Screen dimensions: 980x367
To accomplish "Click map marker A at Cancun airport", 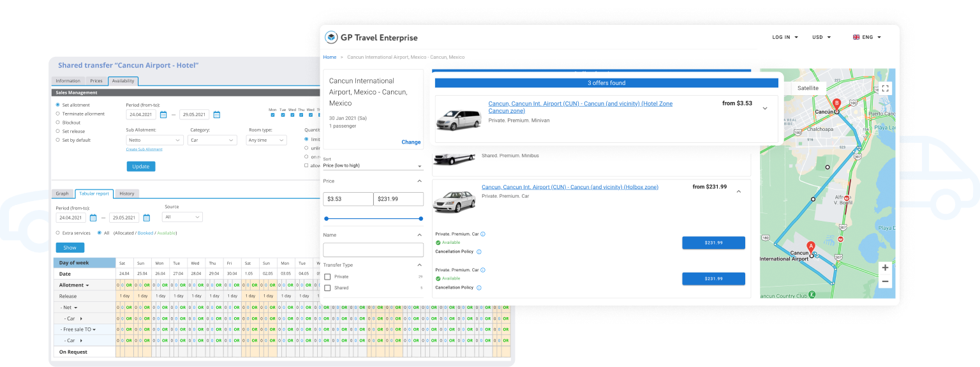I will pos(811,247).
